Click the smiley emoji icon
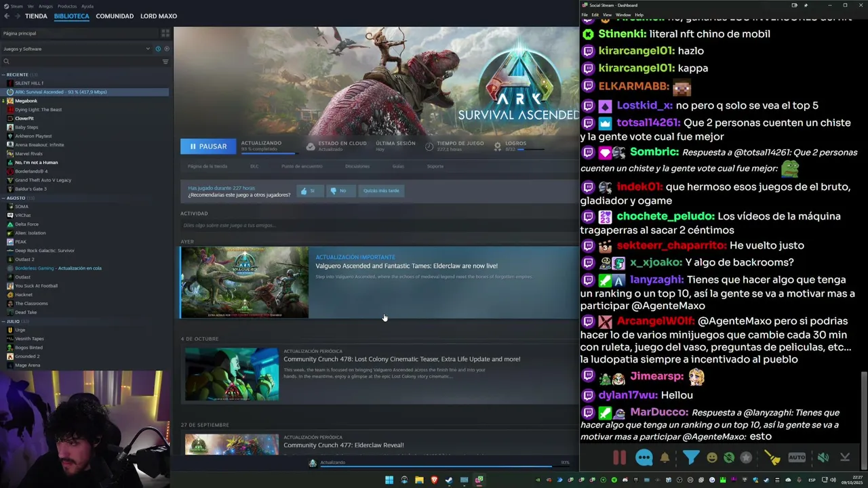The width and height of the screenshot is (868, 488). coord(712,457)
